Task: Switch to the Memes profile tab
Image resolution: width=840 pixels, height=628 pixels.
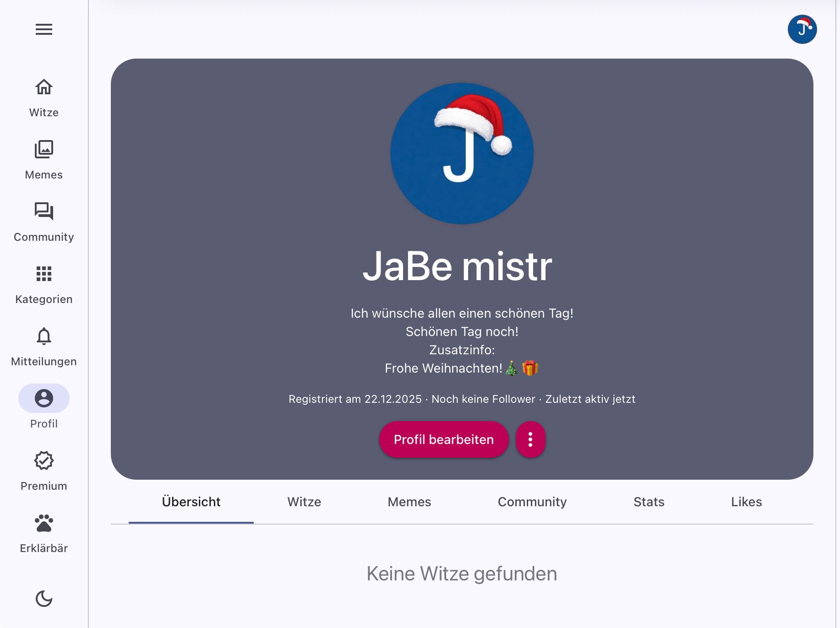Action: pos(409,502)
